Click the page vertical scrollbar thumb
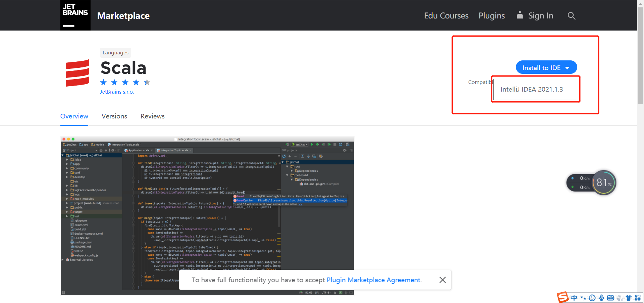This screenshot has width=644, height=303. [640, 55]
